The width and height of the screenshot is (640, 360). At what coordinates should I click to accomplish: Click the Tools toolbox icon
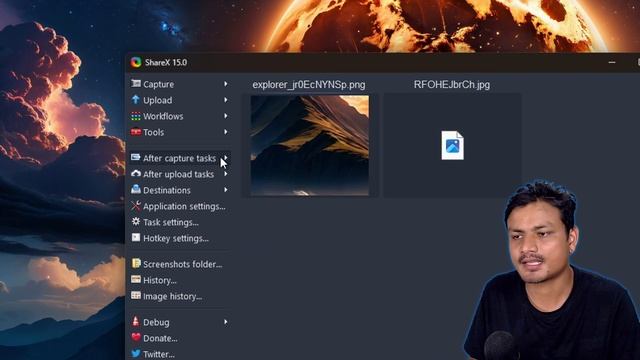136,132
